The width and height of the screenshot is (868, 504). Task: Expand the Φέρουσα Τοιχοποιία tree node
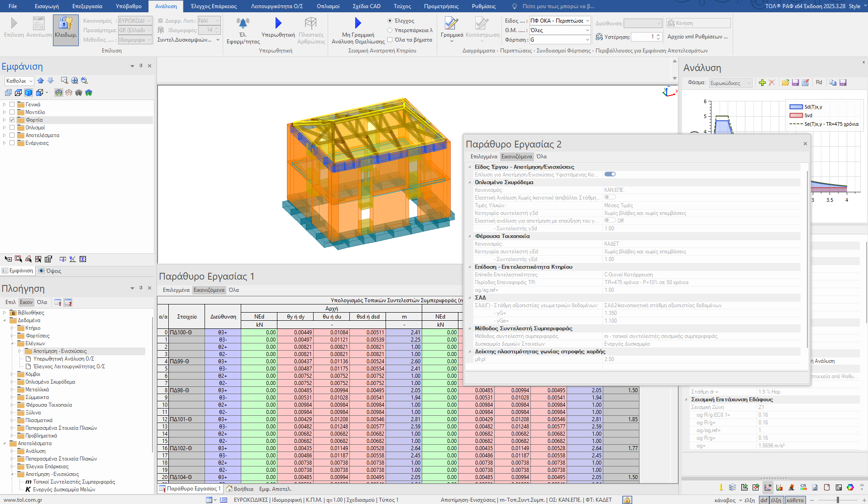point(12,405)
